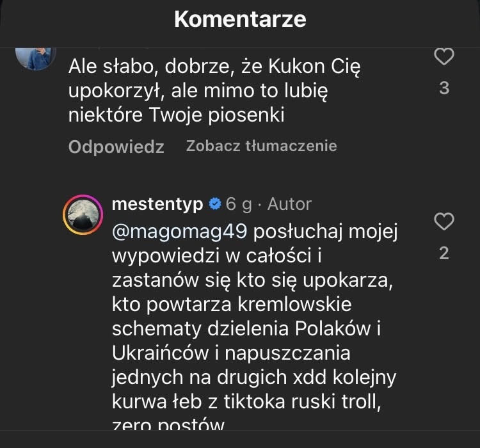
Task: Tap the heart on mestentyp's reply
Action: pyautogui.click(x=444, y=222)
